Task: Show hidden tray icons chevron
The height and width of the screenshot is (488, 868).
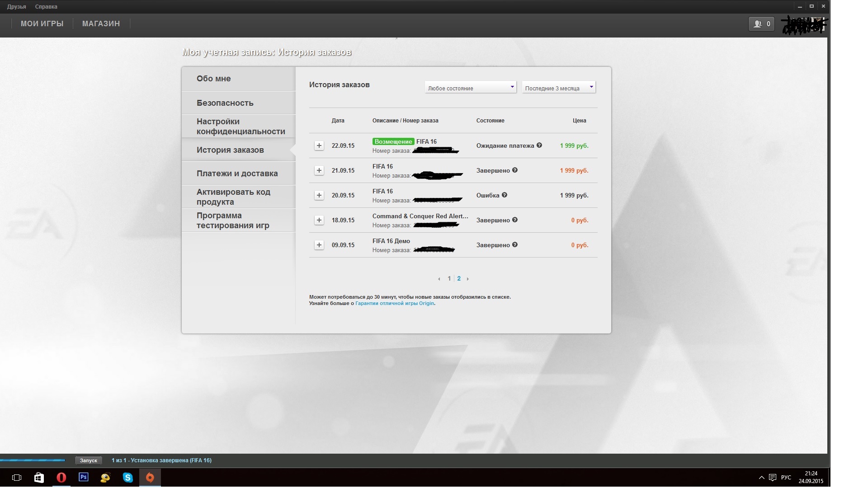Action: click(x=761, y=478)
